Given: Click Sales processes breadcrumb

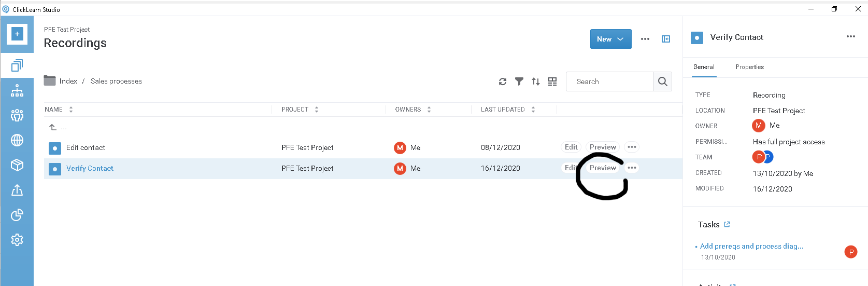Looking at the screenshot, I should tap(116, 81).
